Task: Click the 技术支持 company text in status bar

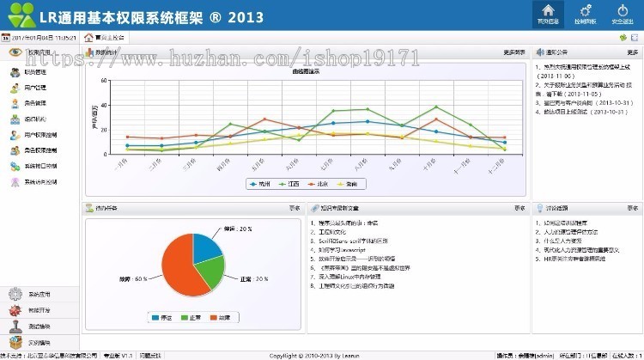Action: (48, 356)
